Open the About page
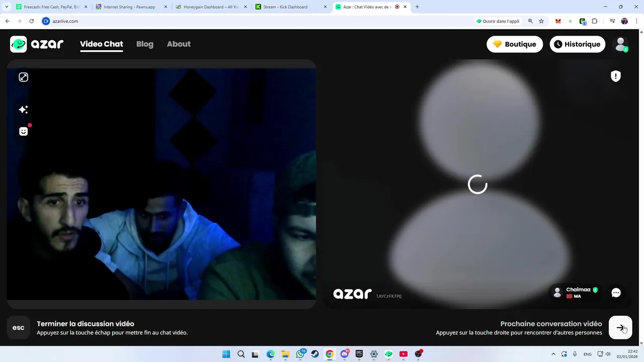The image size is (644, 362). [179, 44]
